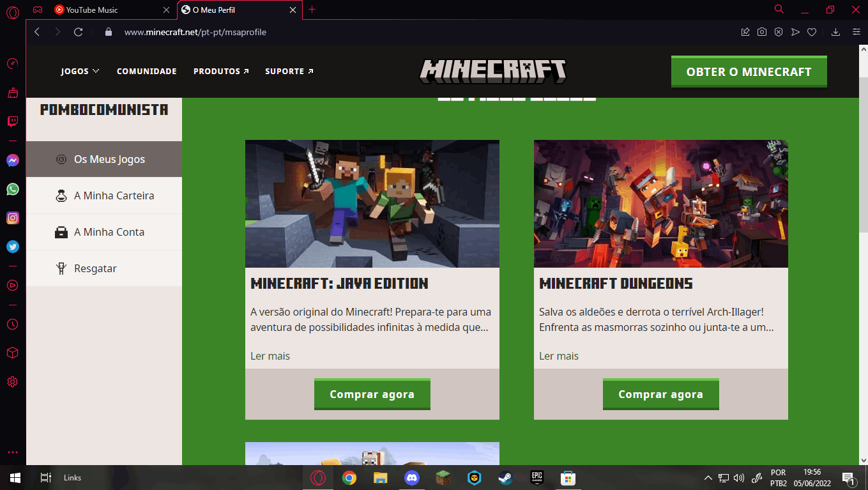Click the Minecraft Dungeons artwork
Viewport: 868px width, 490px height.
[x=661, y=203]
